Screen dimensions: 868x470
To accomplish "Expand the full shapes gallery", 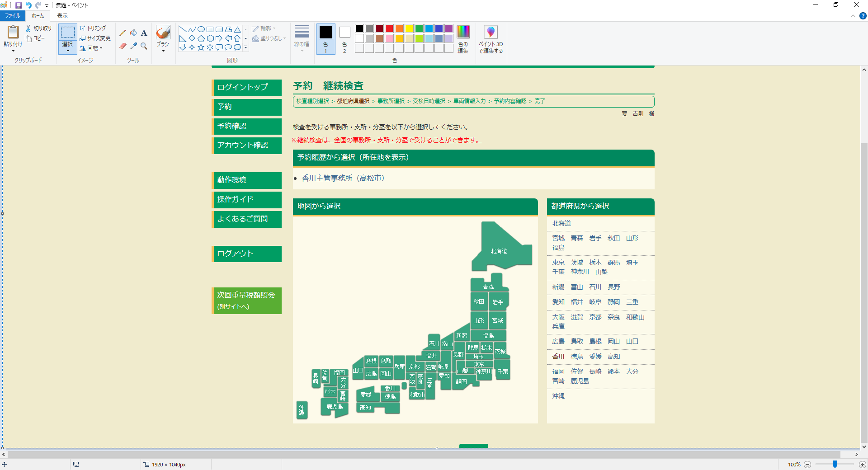I will pyautogui.click(x=246, y=47).
